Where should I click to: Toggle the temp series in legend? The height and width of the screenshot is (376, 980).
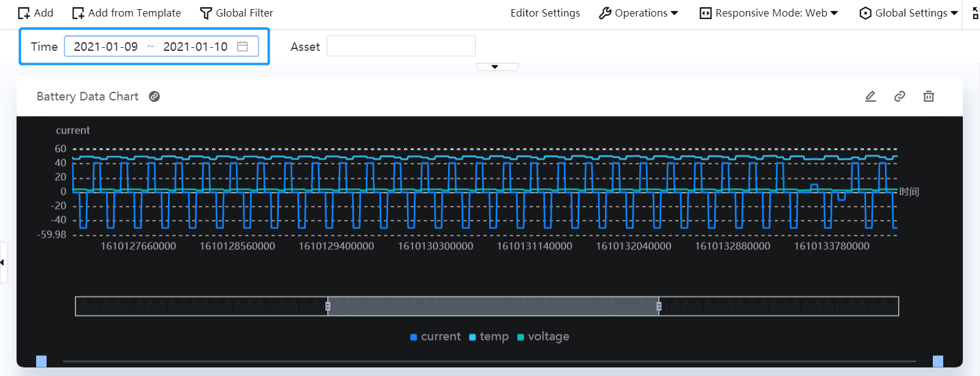tap(488, 337)
